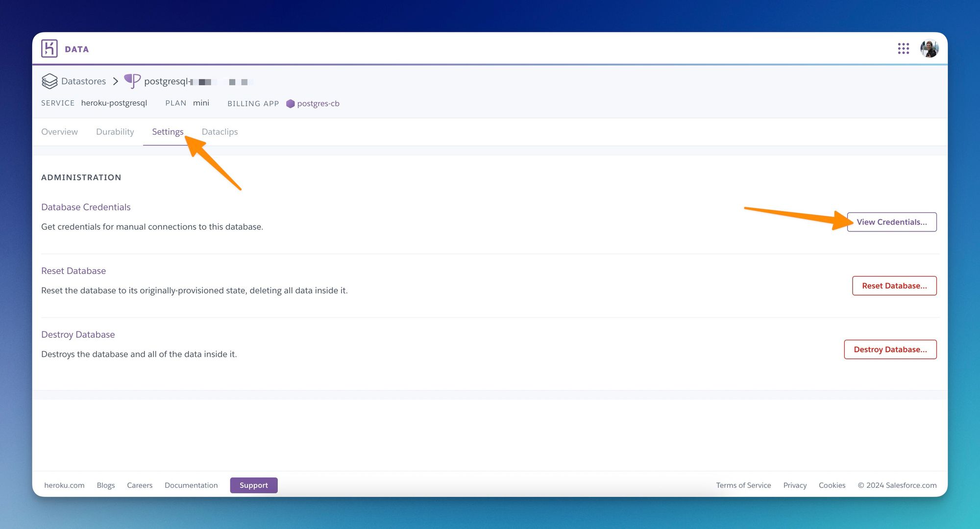Click the Heroku logo icon
The image size is (980, 529).
click(x=49, y=49)
